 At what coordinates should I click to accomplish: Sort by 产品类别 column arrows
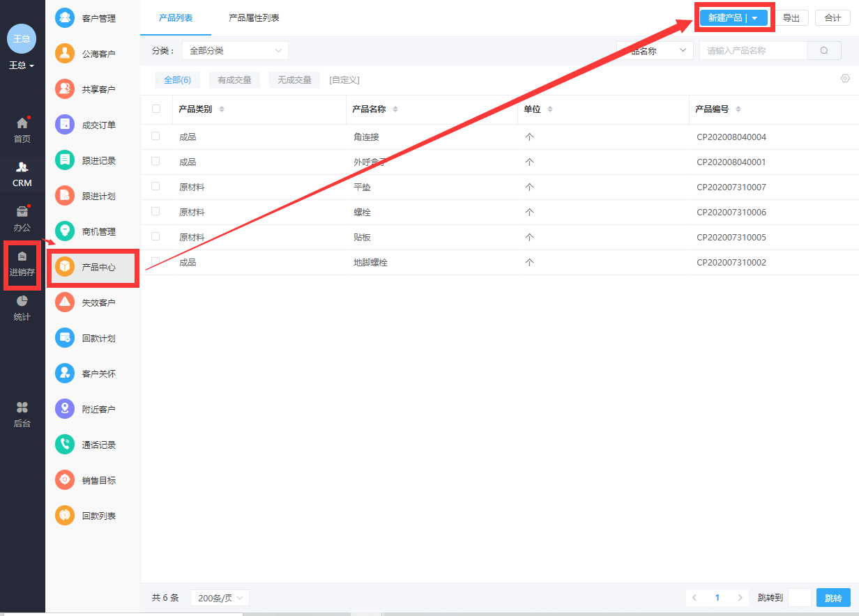click(x=222, y=109)
